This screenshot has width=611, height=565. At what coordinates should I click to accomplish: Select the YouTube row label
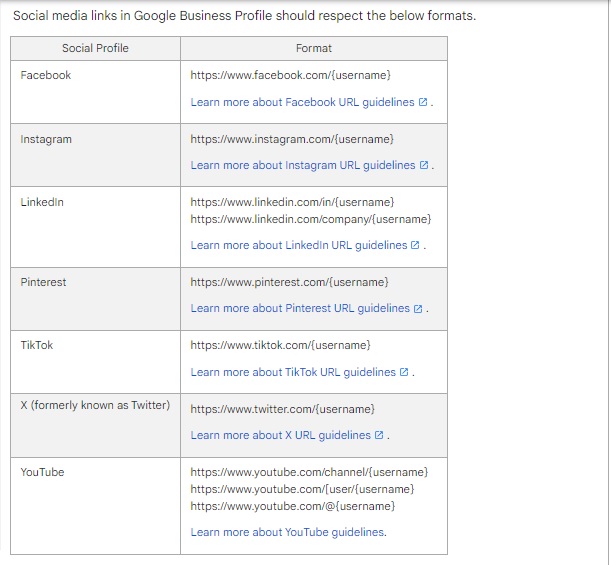42,472
